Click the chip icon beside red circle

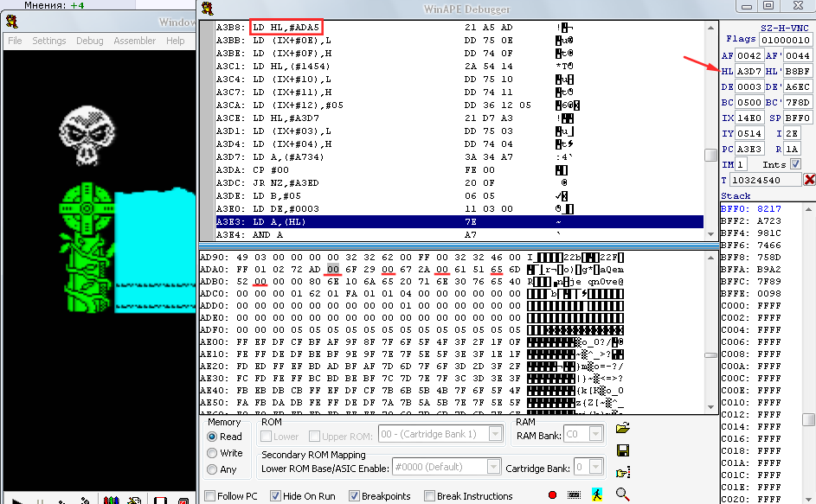[574, 495]
